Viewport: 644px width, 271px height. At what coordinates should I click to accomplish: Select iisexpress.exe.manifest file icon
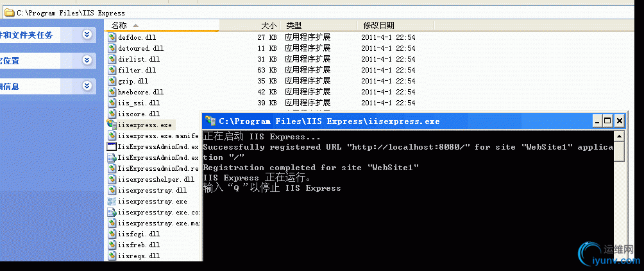point(112,135)
